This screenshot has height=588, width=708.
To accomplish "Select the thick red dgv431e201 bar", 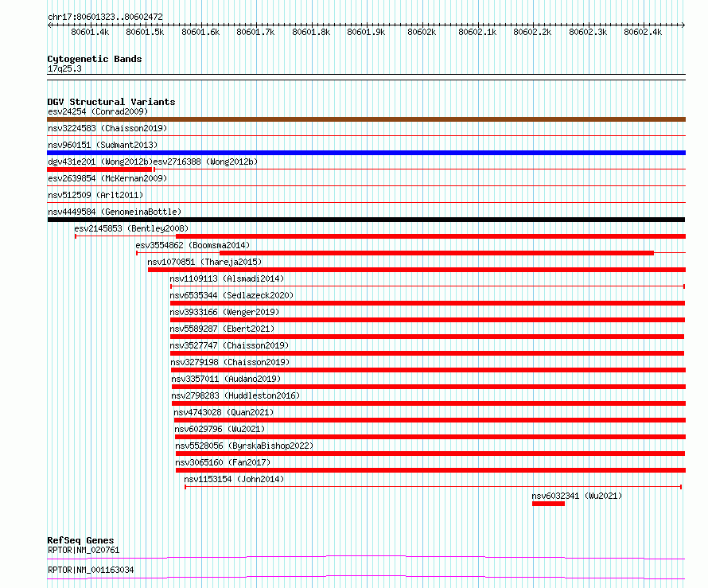I will (99, 169).
